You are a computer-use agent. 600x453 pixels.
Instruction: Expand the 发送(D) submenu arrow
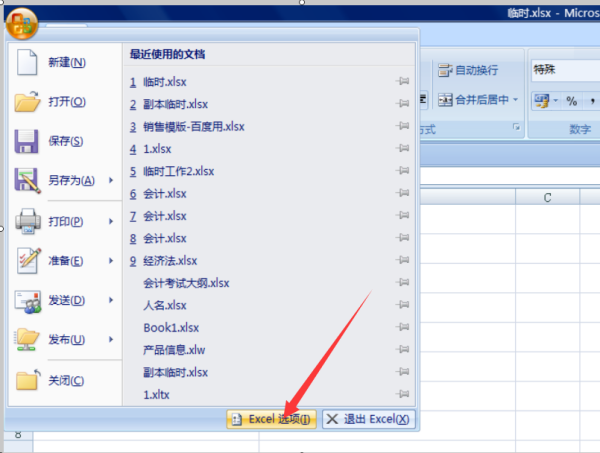111,300
